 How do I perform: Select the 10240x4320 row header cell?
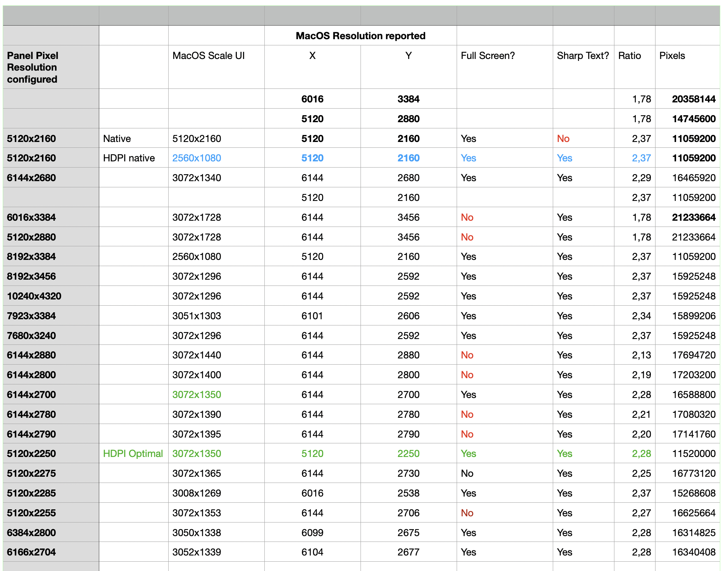tap(34, 296)
